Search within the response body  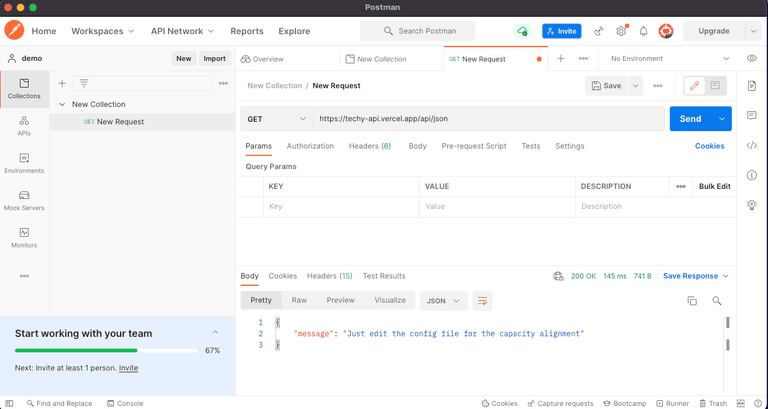(x=717, y=301)
